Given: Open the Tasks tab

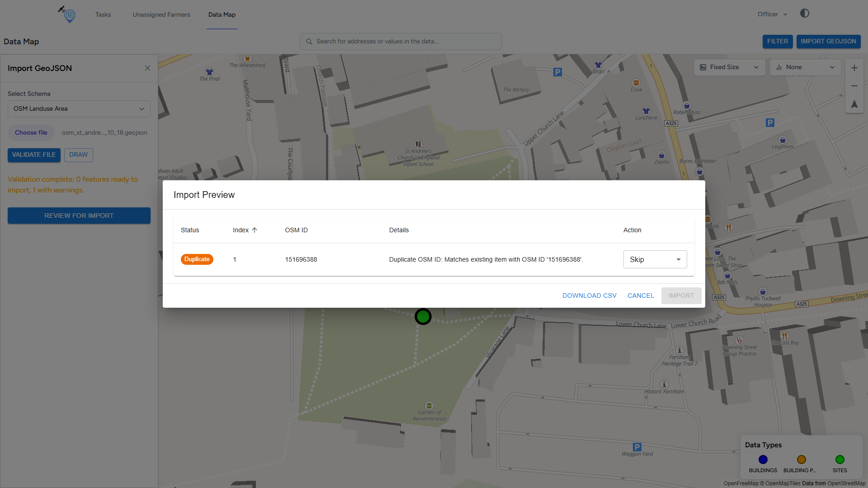Looking at the screenshot, I should [103, 14].
